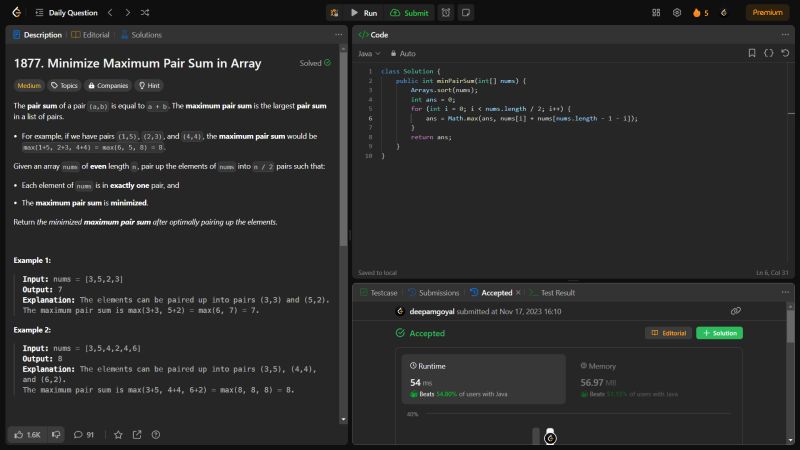Image resolution: width=800 pixels, height=450 pixels.
Task: Open the settings gear icon
Action: pyautogui.click(x=677, y=13)
